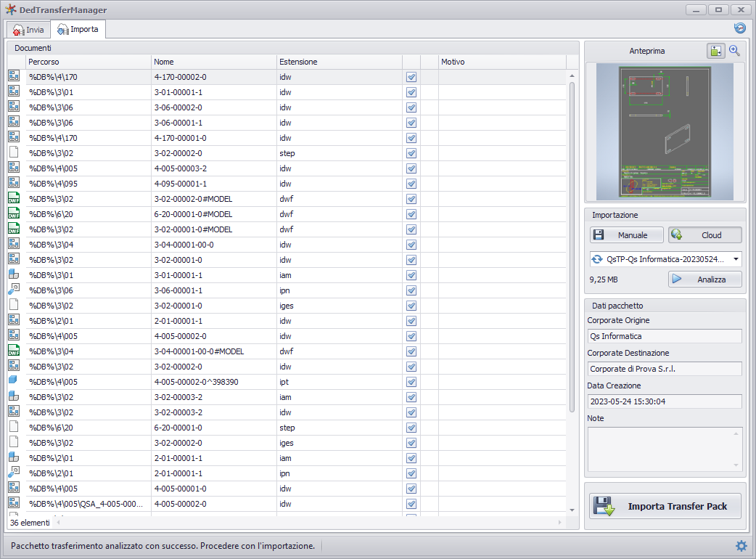Switch to the Importa tab

tap(78, 30)
